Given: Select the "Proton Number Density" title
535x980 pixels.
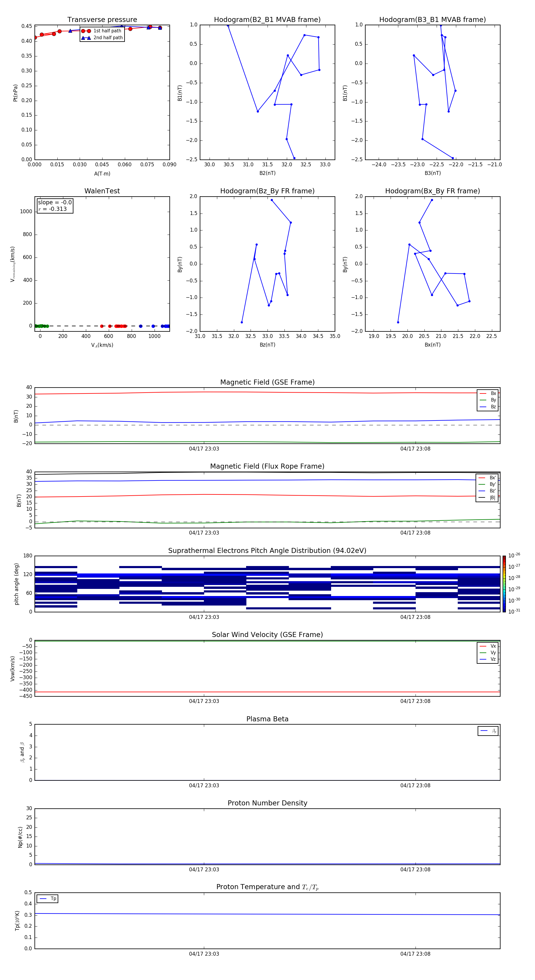Looking at the screenshot, I should (267, 803).
